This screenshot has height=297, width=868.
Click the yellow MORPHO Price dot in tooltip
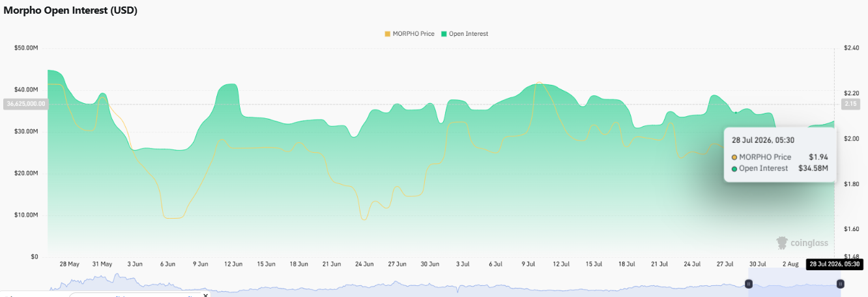(x=734, y=157)
